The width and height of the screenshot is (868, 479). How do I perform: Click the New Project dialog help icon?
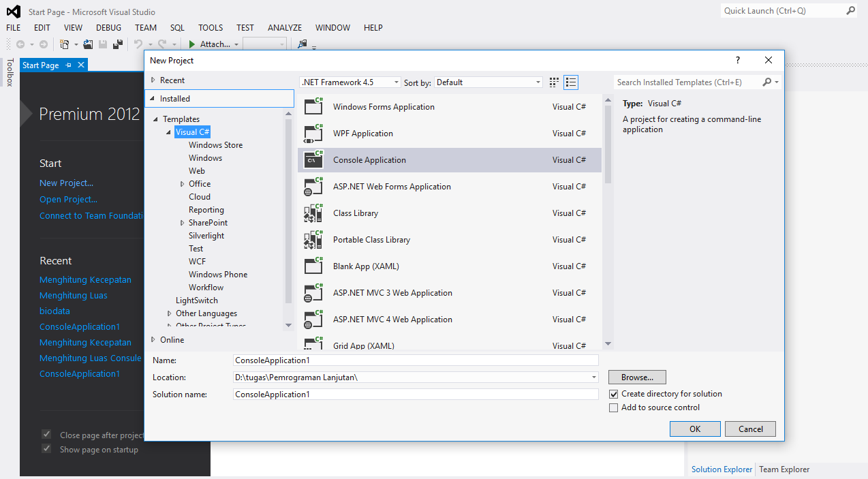click(738, 60)
